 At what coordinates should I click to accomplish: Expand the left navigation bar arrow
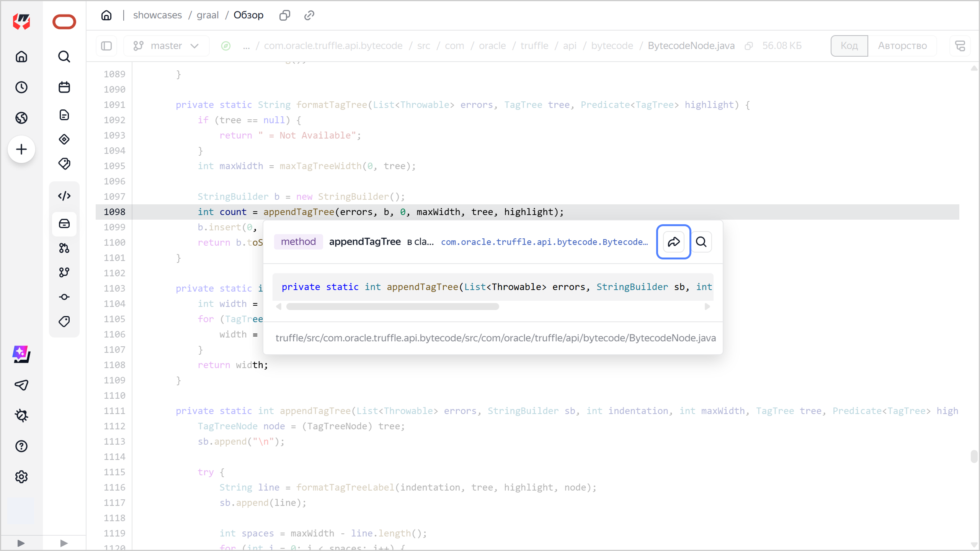21,543
